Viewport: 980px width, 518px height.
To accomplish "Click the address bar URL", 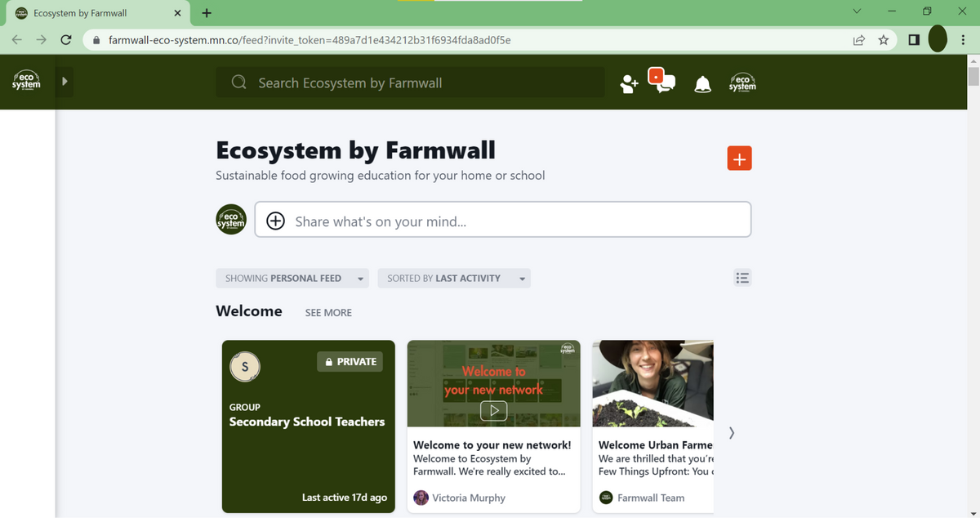I will click(310, 39).
